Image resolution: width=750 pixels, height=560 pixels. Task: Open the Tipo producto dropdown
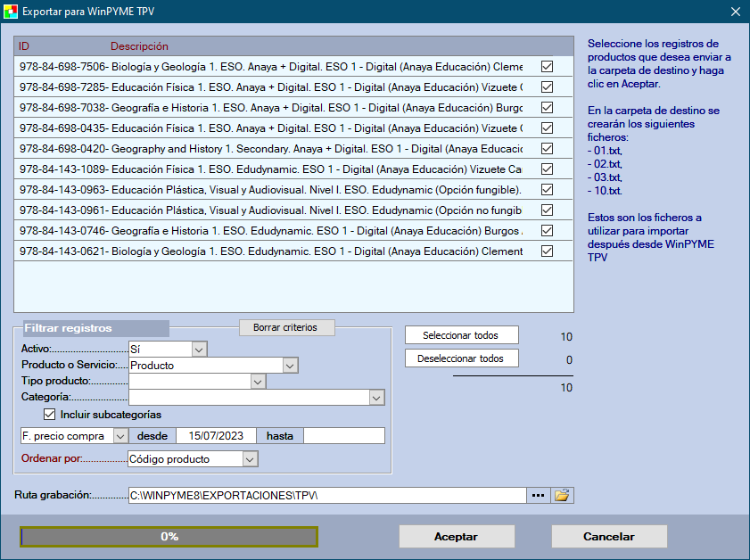tap(258, 382)
